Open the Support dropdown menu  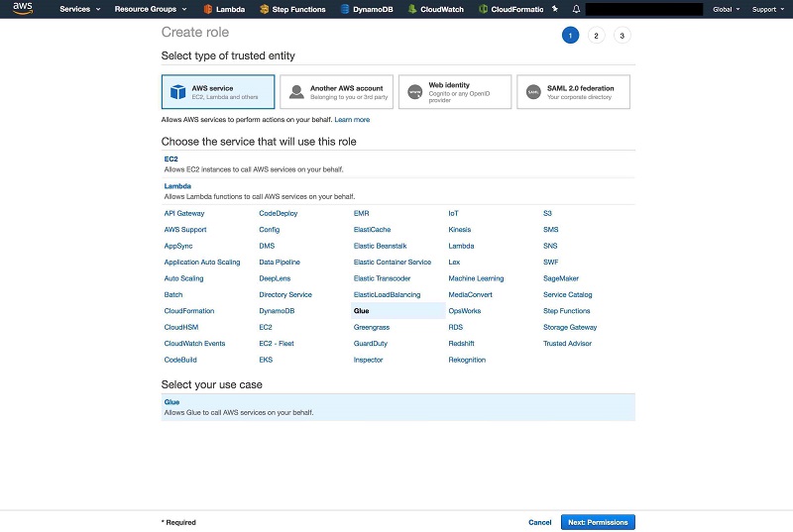[x=767, y=9]
